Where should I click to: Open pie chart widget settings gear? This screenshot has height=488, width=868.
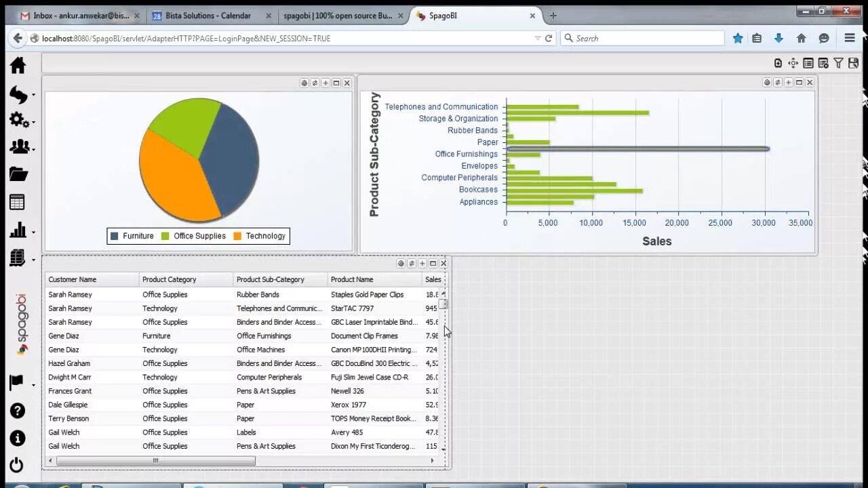pyautogui.click(x=304, y=83)
